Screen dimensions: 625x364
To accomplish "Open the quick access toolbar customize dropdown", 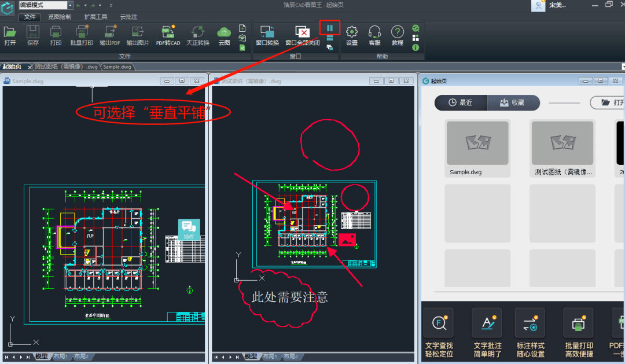I will 111,5.
